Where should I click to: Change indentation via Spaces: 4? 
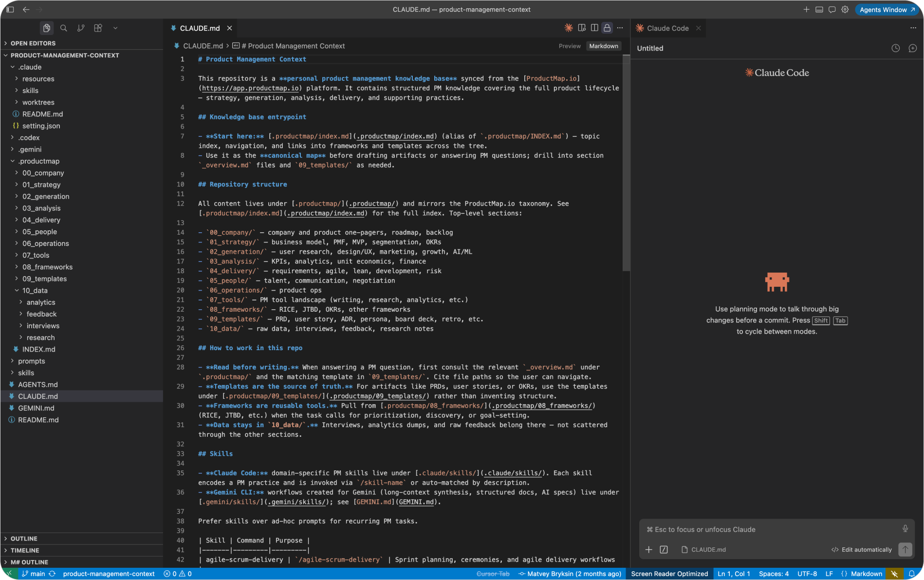click(x=774, y=574)
